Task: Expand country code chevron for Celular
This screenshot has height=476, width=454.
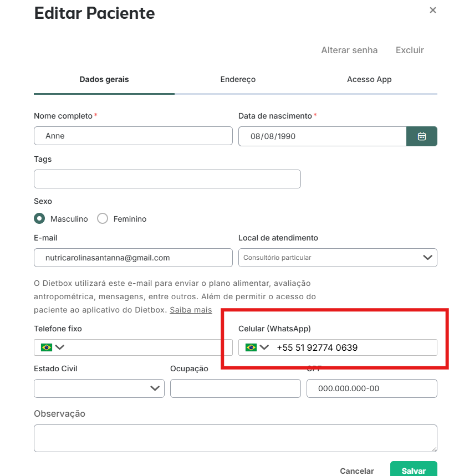Action: [x=264, y=347]
